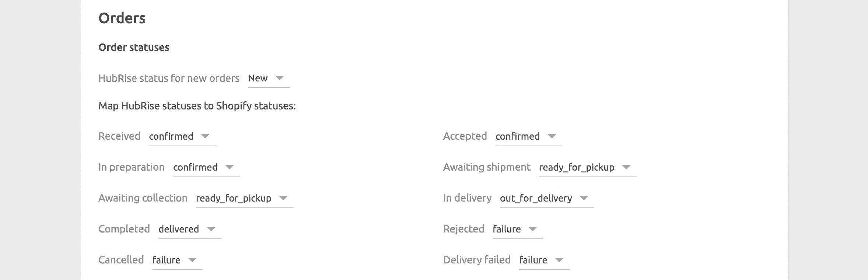
Task: Click the Orders heading
Action: tap(122, 17)
